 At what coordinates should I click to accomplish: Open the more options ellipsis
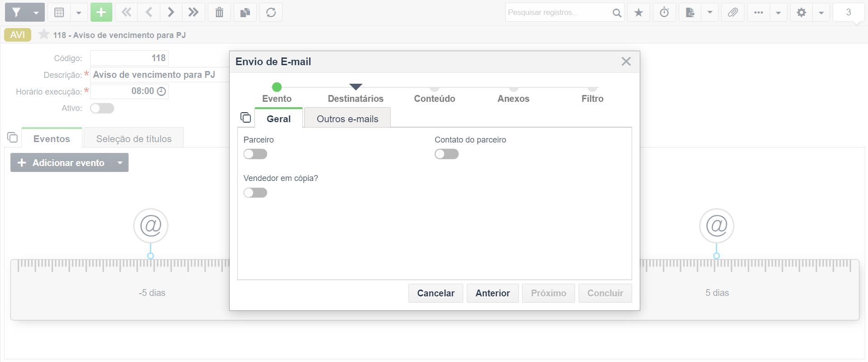pyautogui.click(x=758, y=12)
